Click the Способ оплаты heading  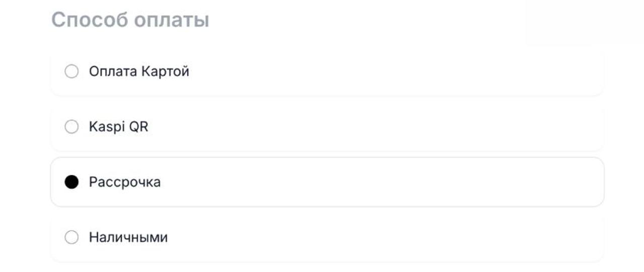tap(130, 20)
